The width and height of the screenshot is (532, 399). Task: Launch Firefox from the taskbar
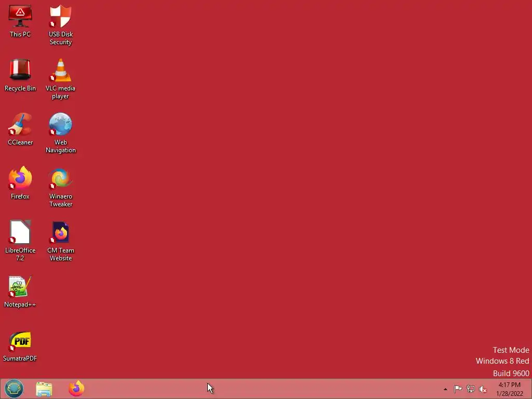point(76,389)
